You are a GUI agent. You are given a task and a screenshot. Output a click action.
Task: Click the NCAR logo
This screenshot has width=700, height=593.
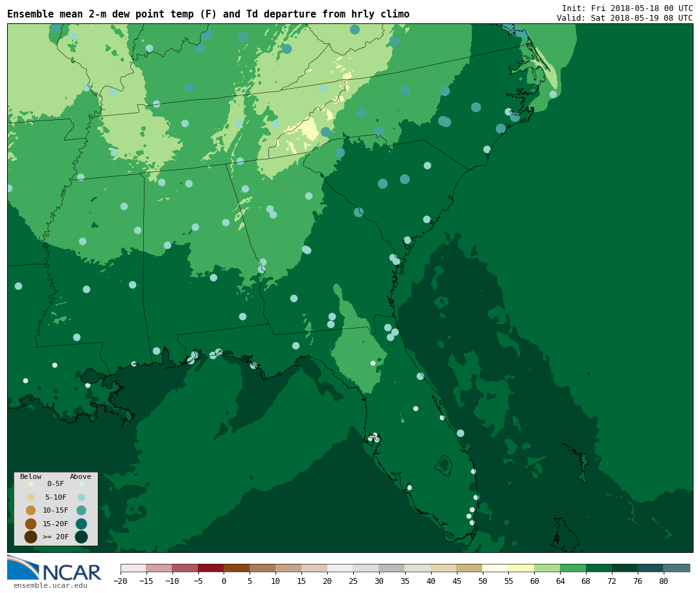click(x=54, y=568)
